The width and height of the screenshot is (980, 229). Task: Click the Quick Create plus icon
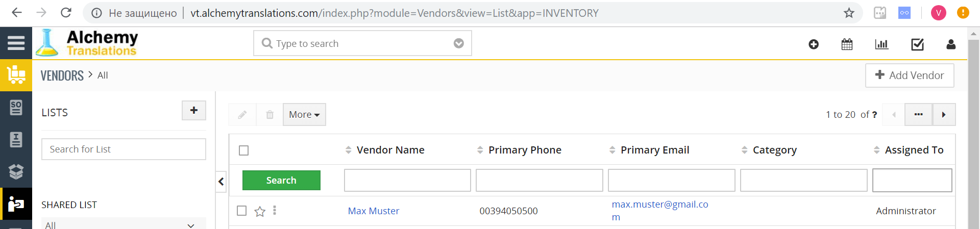pos(814,44)
